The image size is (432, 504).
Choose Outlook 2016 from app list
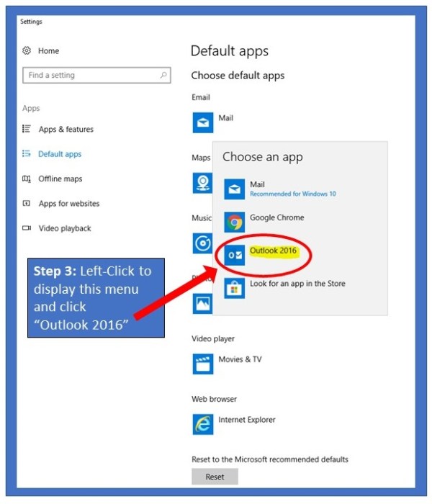(x=273, y=251)
